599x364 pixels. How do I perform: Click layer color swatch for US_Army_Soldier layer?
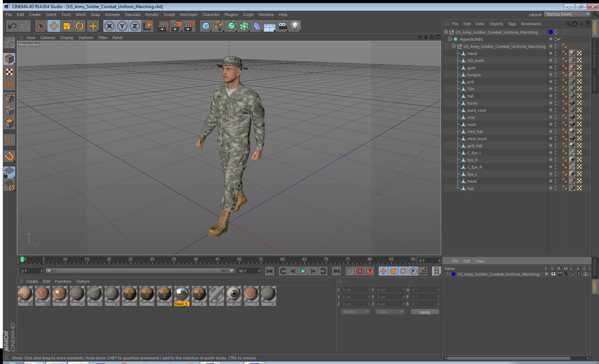(454, 274)
